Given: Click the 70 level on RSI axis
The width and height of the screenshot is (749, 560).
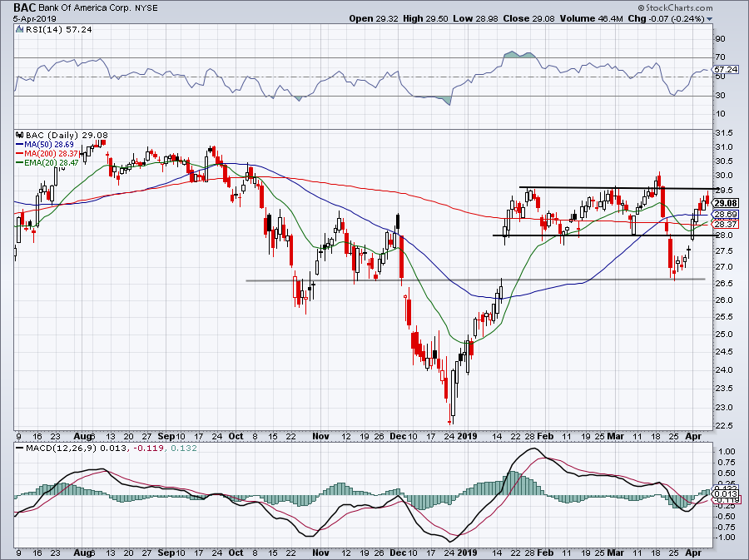Looking at the screenshot, I should pos(720,57).
